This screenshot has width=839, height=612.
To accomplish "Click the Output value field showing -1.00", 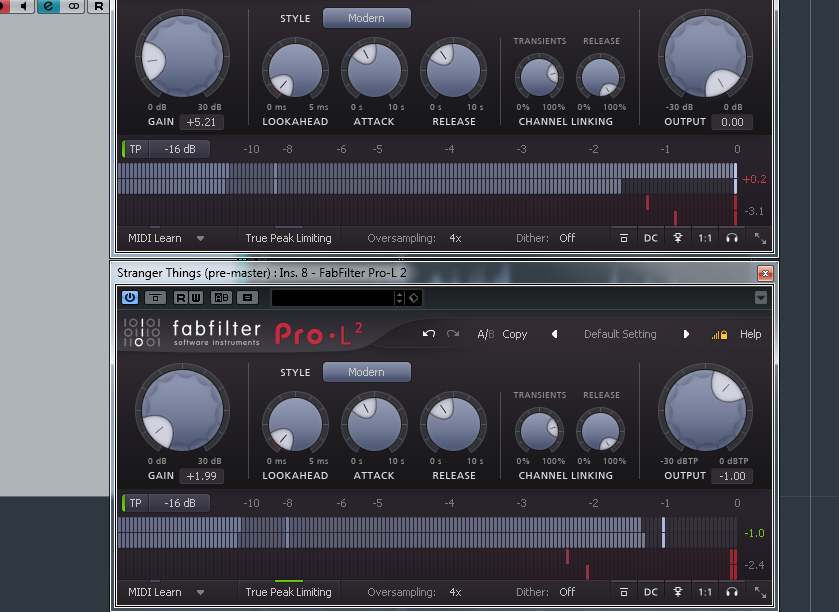I will (x=733, y=476).
